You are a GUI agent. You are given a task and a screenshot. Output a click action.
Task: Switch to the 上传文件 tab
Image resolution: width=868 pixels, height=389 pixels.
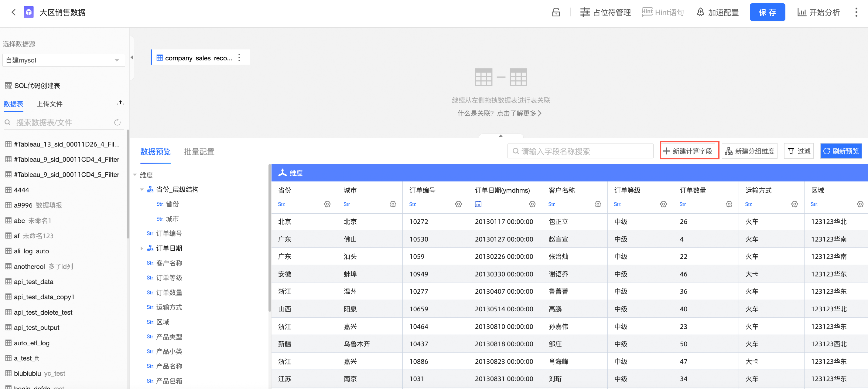[50, 104]
